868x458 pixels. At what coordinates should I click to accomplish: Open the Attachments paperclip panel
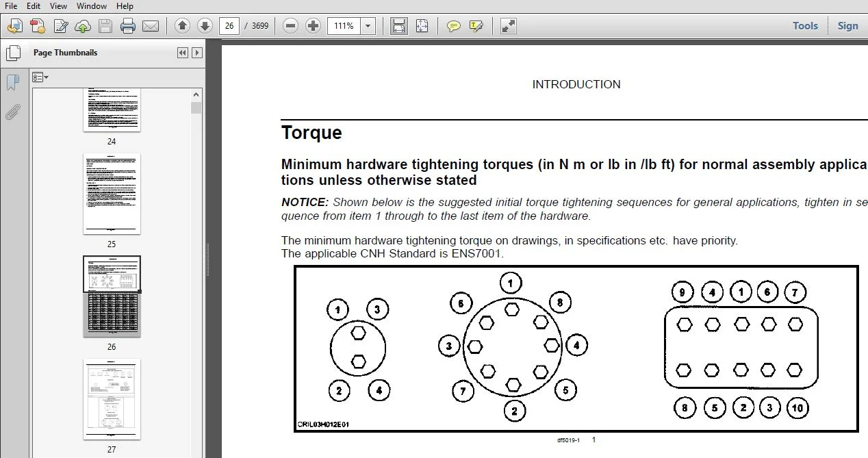point(13,112)
